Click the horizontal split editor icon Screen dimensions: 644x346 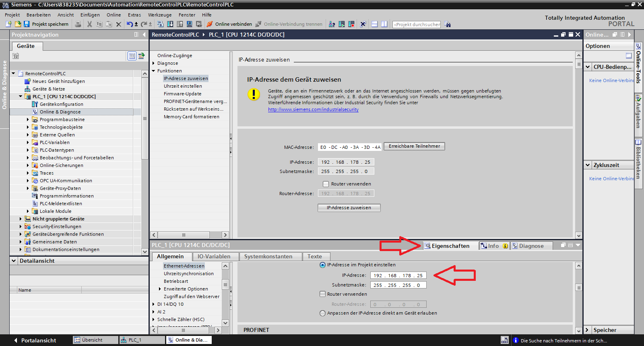374,24
